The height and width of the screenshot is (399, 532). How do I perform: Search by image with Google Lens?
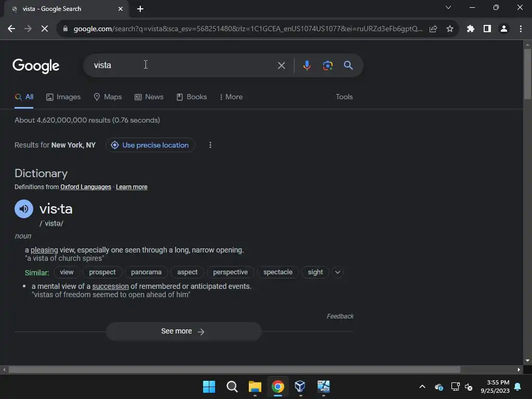[x=328, y=65]
